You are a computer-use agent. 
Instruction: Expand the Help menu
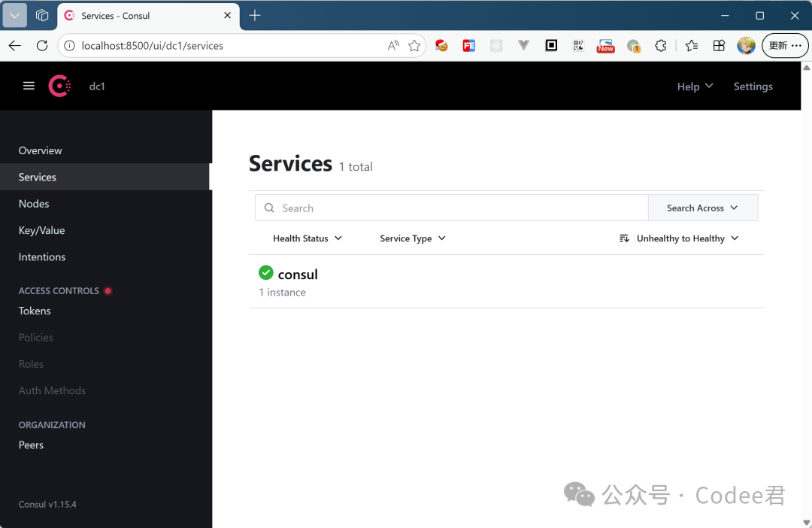(x=695, y=86)
